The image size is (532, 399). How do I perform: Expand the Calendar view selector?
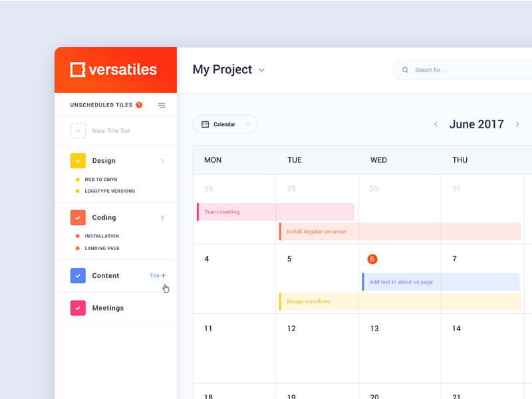click(x=247, y=124)
